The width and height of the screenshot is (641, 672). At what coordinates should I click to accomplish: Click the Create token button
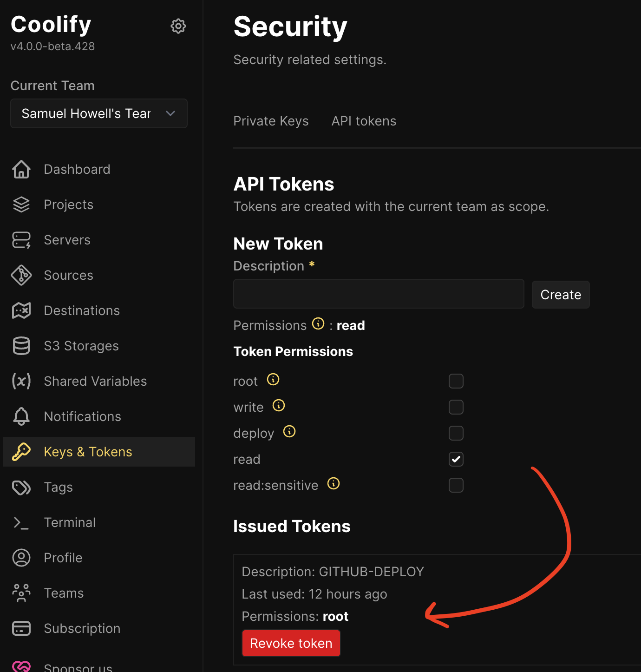tap(561, 295)
